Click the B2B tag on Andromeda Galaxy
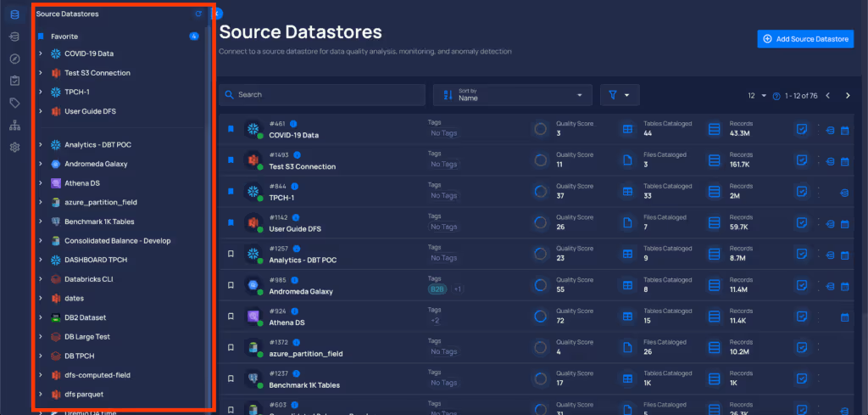This screenshot has height=415, width=868. [x=438, y=289]
